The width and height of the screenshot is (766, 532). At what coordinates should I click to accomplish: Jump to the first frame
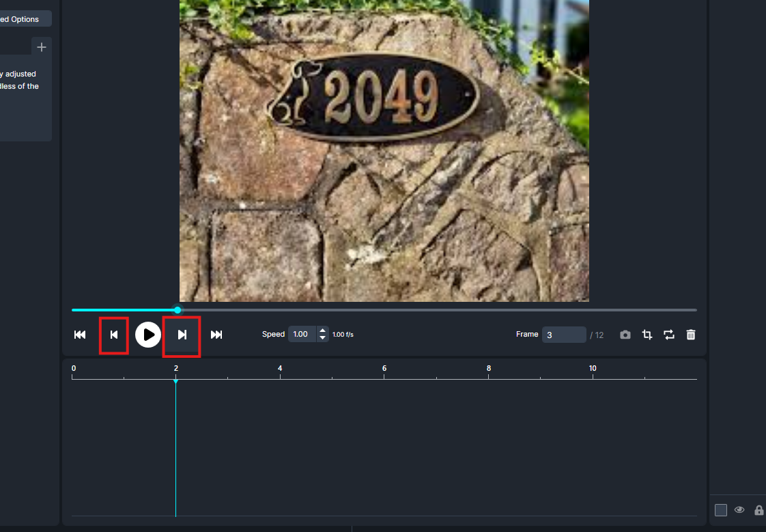[x=80, y=335]
